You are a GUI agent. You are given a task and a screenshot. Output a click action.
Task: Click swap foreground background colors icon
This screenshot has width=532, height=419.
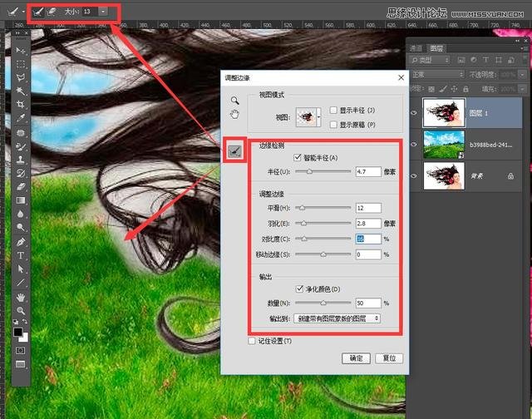pyautogui.click(x=25, y=321)
